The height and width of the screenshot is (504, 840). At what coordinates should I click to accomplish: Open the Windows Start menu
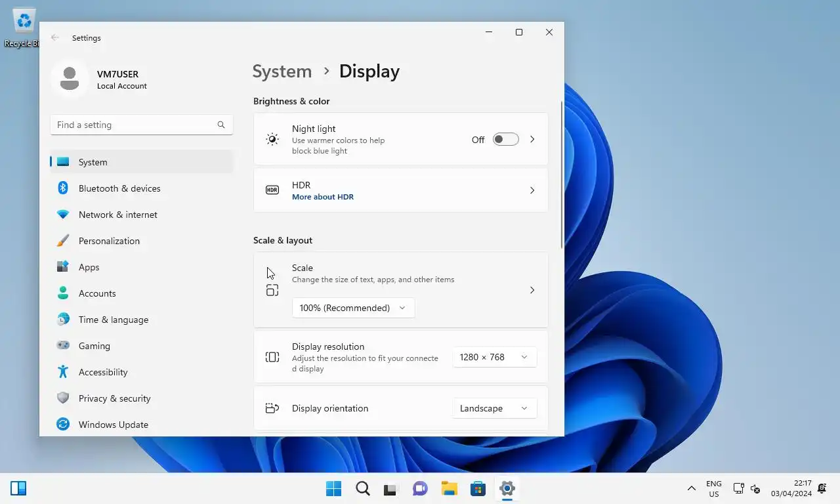pyautogui.click(x=334, y=488)
